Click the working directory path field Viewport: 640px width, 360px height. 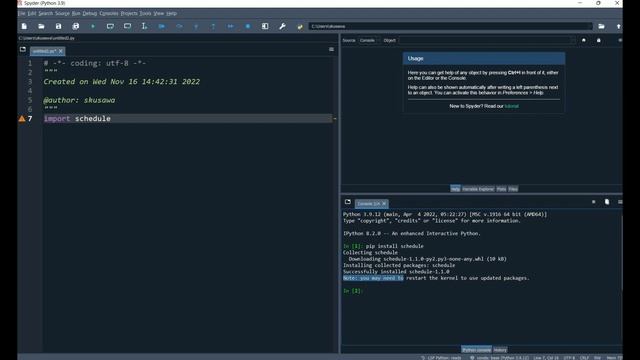tap(451, 26)
